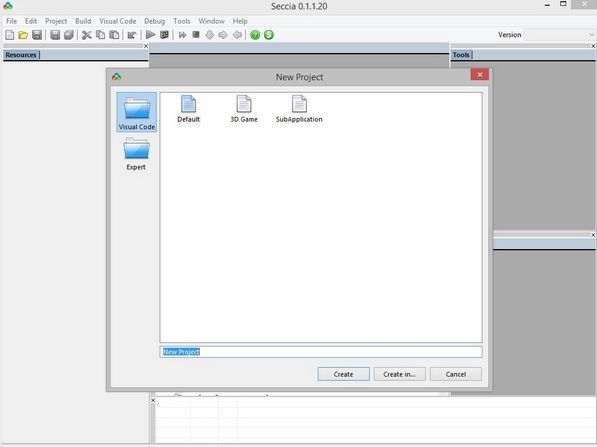Click the scissors cut icon
Viewport: 597px width, 447px height.
(x=87, y=35)
